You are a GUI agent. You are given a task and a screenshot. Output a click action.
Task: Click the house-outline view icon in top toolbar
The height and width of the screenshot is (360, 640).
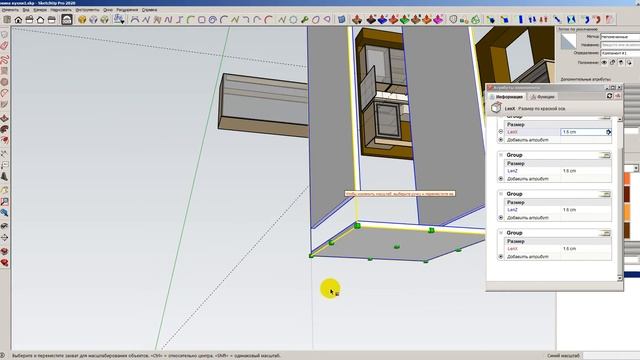(40, 20)
